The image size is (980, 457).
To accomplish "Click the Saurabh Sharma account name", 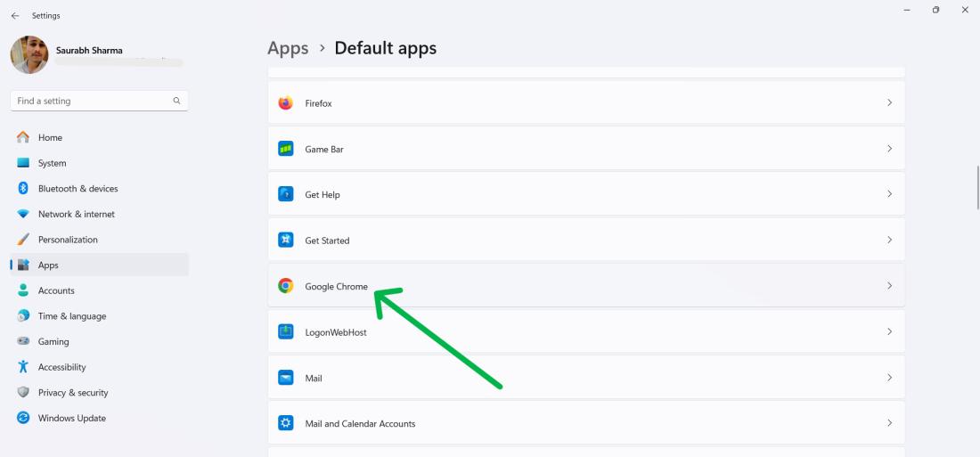I will [89, 50].
